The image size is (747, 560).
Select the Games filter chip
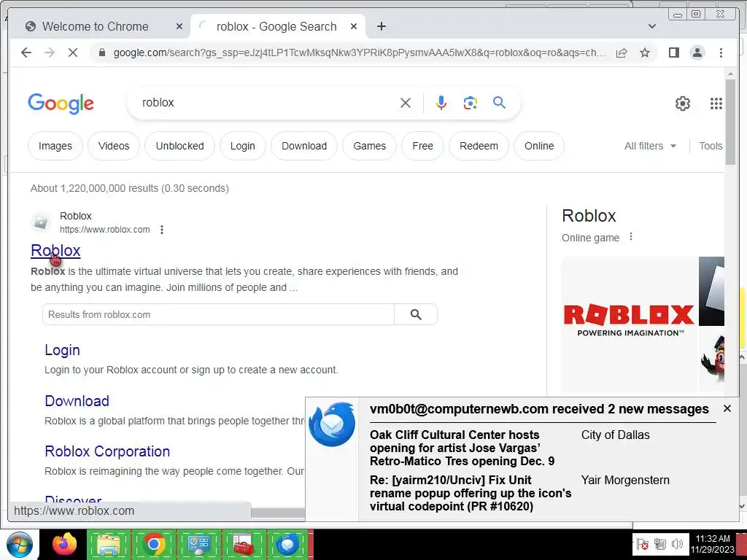pos(370,146)
